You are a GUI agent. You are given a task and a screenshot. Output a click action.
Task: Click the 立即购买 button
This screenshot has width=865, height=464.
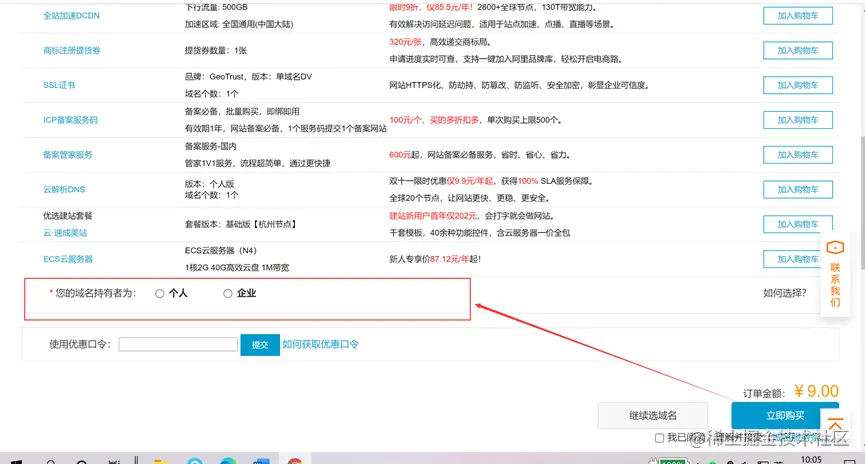784,415
